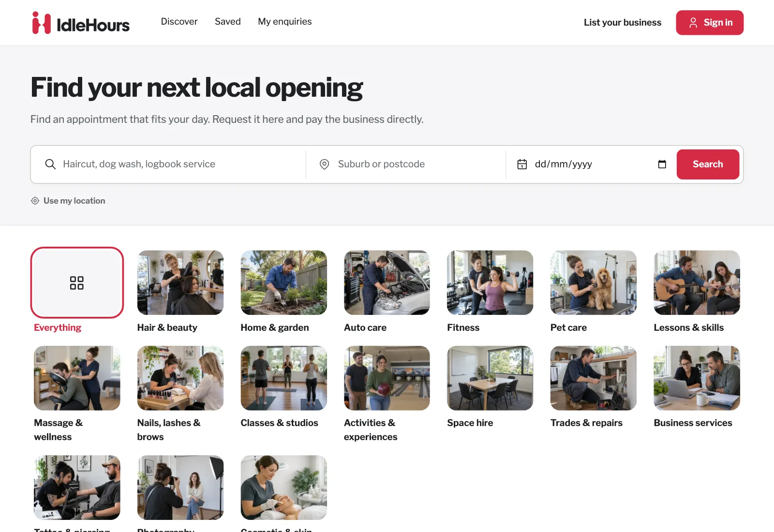Choose the Auto care category photo

click(x=387, y=282)
